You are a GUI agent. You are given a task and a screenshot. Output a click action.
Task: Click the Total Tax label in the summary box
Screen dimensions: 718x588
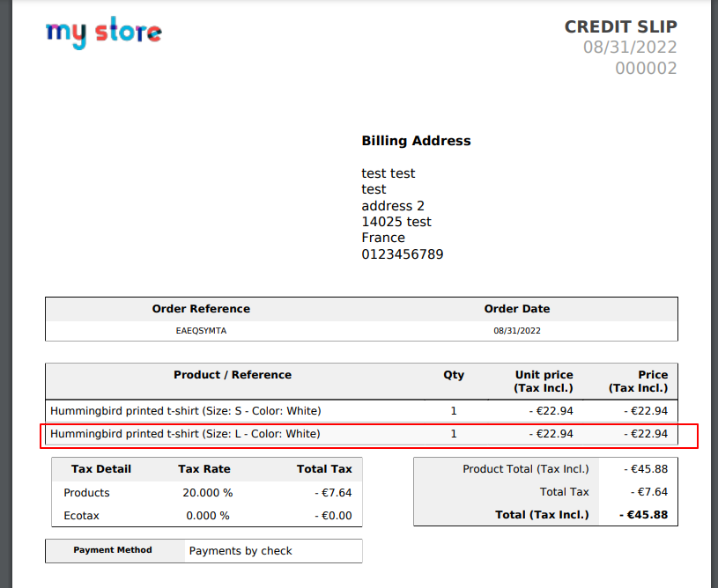[x=564, y=492]
